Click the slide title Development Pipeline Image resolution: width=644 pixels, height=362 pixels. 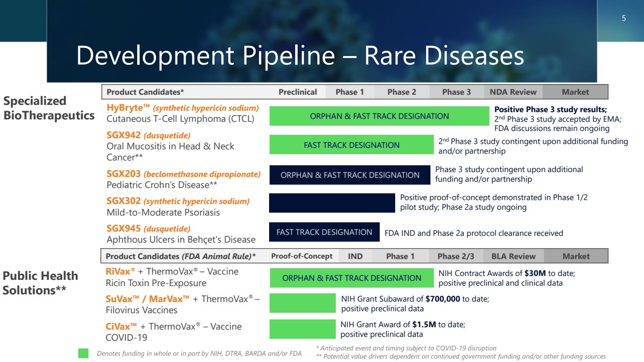[x=300, y=56]
